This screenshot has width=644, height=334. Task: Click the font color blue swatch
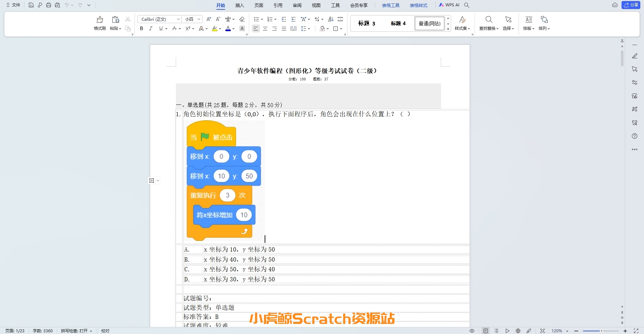pos(228,28)
